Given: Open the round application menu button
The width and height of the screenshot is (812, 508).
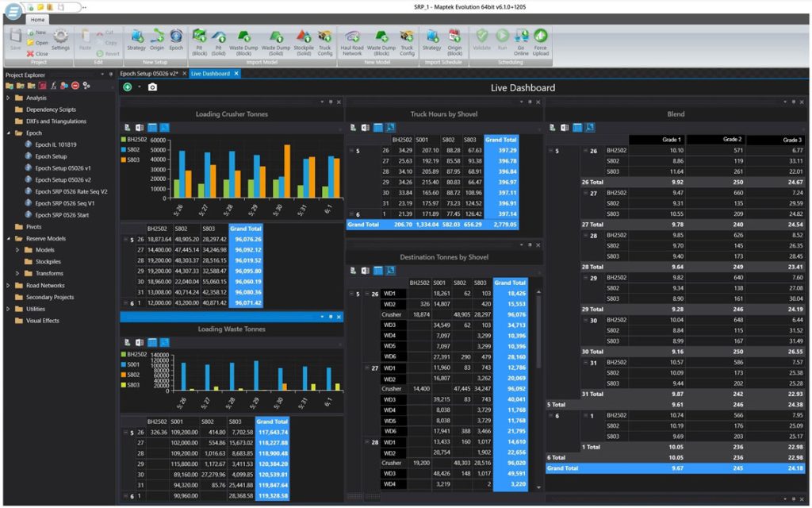Looking at the screenshot, I should click(13, 11).
